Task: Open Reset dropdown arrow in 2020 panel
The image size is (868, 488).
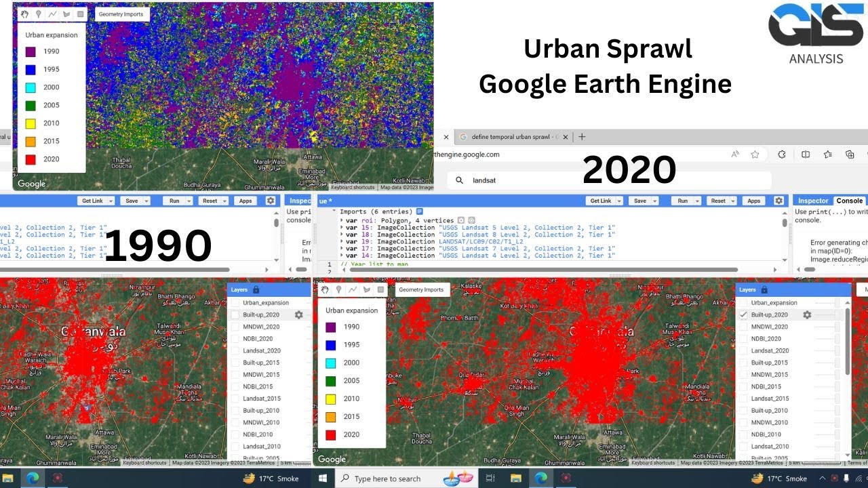Action: 733,201
